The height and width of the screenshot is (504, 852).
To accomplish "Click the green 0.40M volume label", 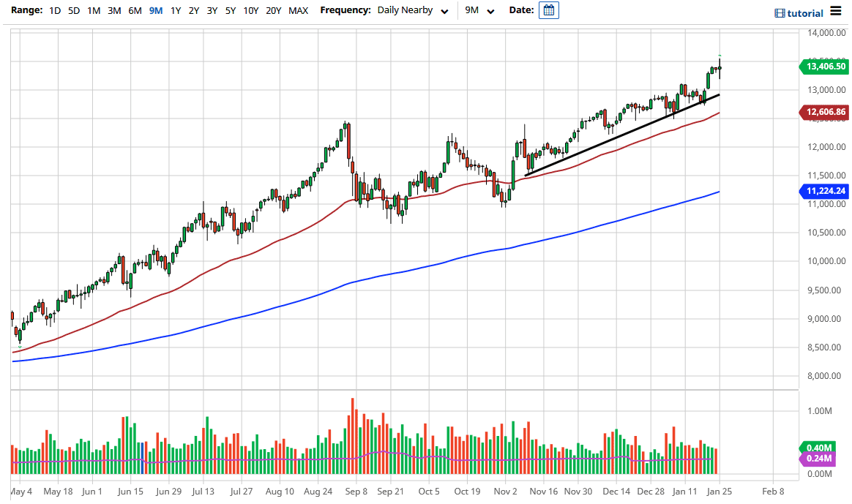I will 818,446.
